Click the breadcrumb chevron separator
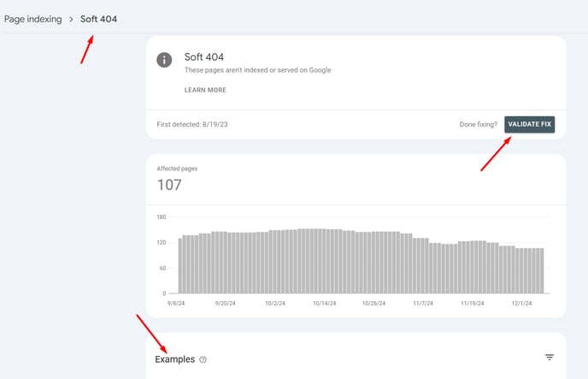The height and width of the screenshot is (379, 588). [71, 19]
